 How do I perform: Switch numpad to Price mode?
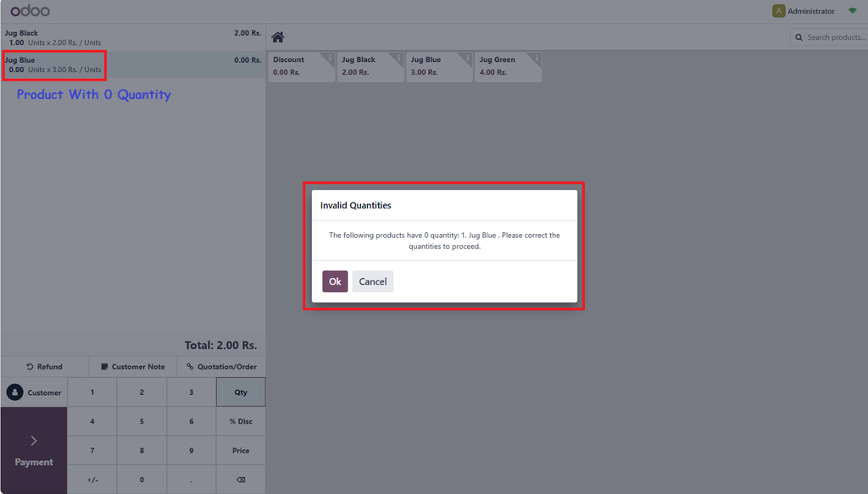[x=241, y=450]
